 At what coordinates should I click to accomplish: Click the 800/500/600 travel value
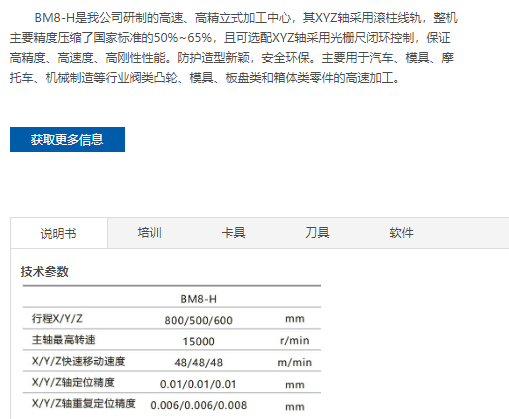pos(198,320)
